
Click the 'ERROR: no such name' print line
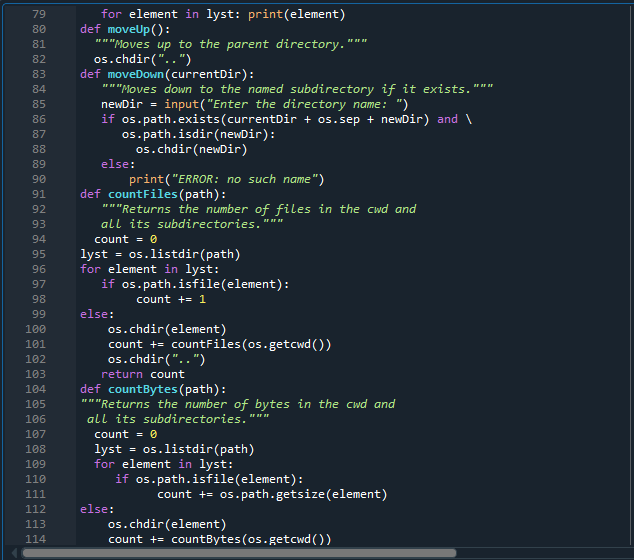(227, 179)
